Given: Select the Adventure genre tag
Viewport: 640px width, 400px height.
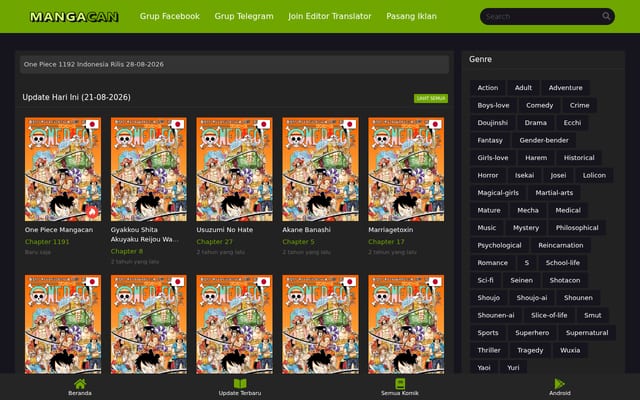Looking at the screenshot, I should pyautogui.click(x=565, y=88).
